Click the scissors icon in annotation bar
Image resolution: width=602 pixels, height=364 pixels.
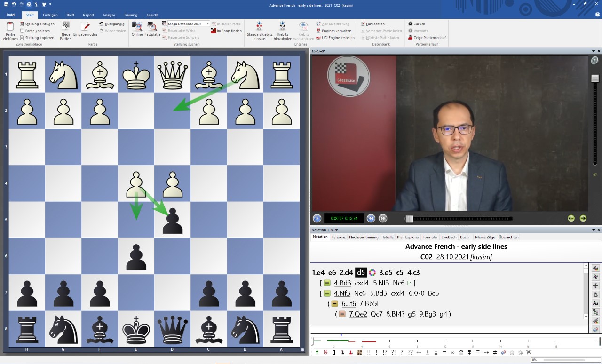tap(529, 352)
